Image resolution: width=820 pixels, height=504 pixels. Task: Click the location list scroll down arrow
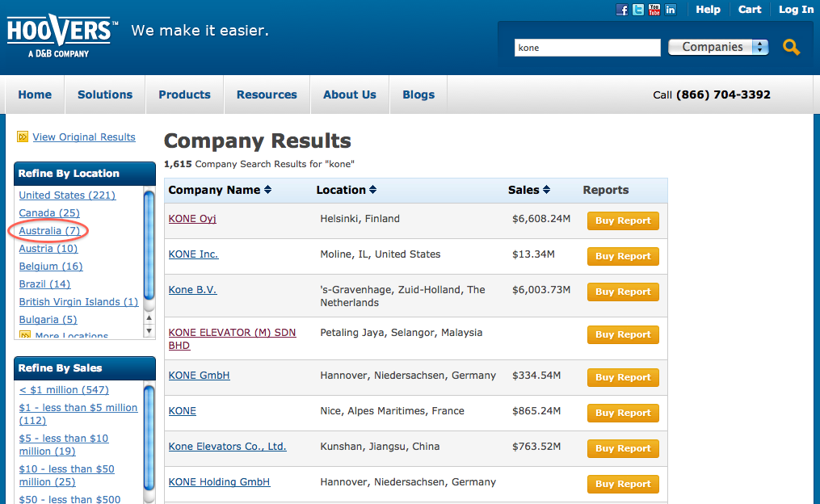click(x=149, y=330)
